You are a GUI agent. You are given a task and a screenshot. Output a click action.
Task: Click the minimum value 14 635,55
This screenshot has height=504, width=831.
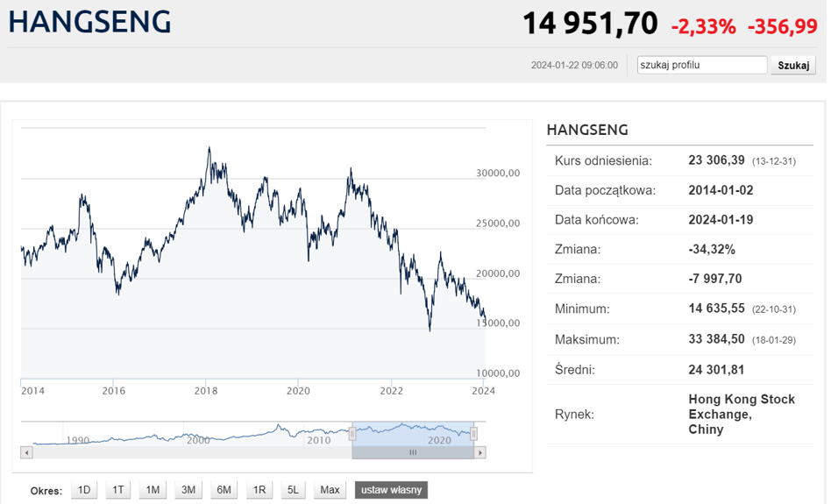click(x=716, y=309)
